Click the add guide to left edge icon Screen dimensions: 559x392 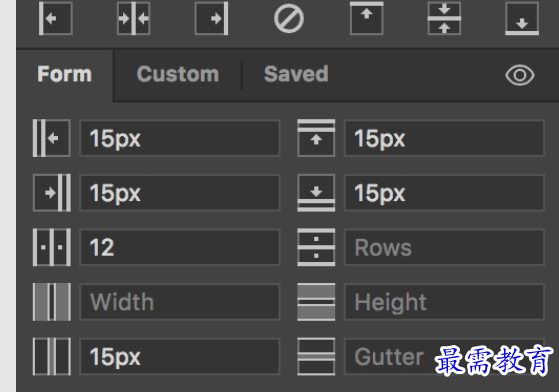tap(56, 19)
